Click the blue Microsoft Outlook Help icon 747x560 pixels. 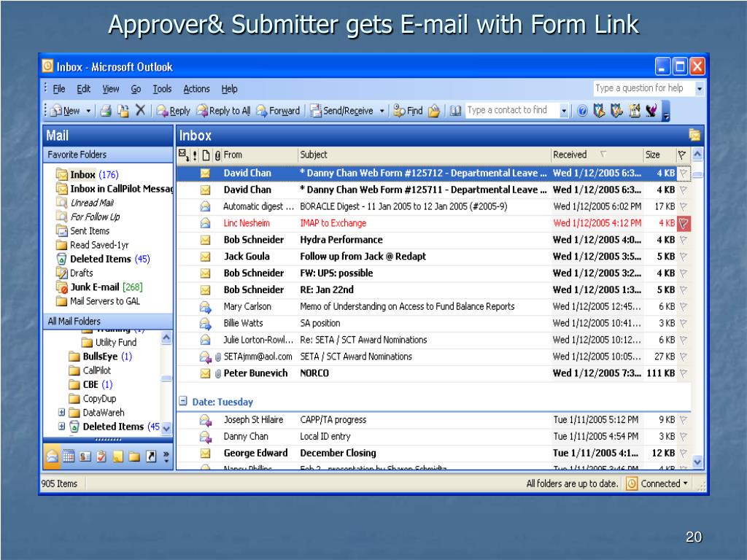pyautogui.click(x=582, y=111)
